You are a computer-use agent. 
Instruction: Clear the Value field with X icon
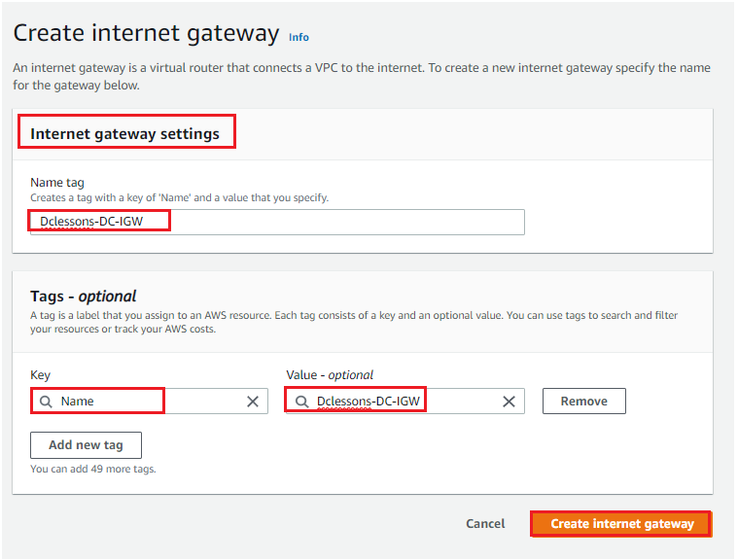509,402
